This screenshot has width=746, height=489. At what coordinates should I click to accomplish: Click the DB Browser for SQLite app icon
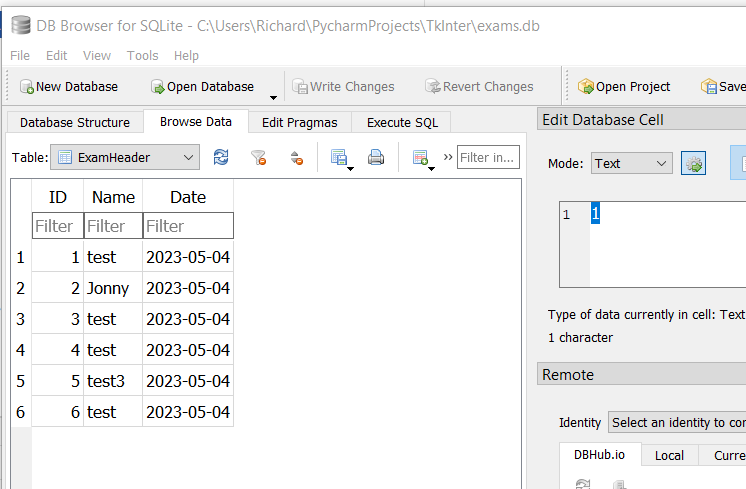[20, 25]
